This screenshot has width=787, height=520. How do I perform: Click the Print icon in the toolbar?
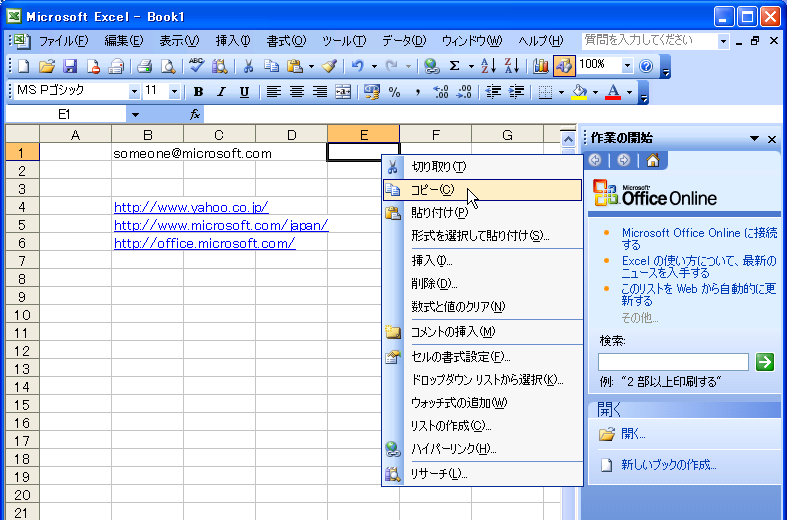click(144, 66)
